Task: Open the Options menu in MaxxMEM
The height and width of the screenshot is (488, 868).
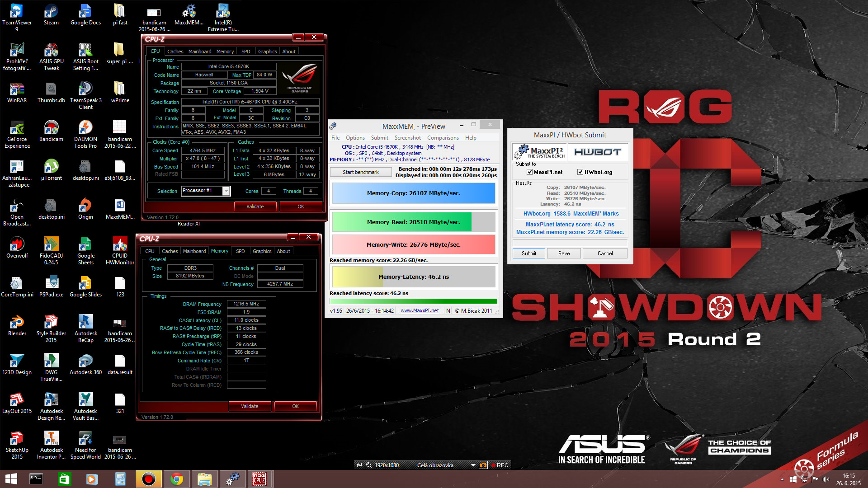Action: [x=355, y=138]
